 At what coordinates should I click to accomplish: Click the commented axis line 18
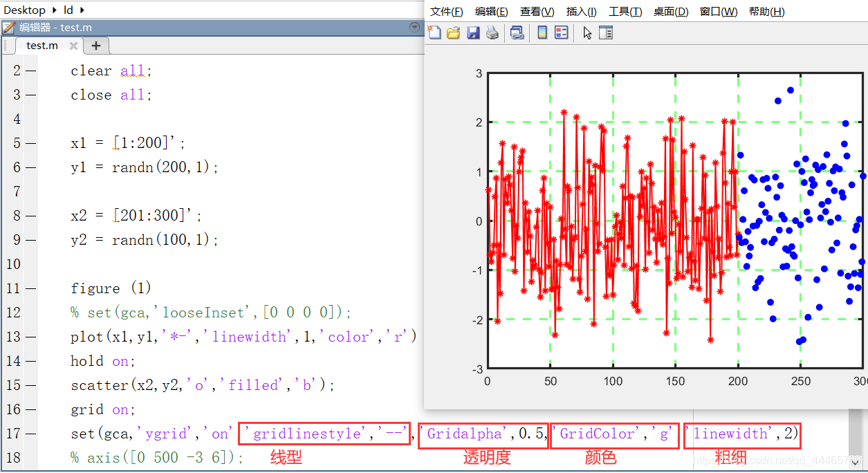(157, 458)
